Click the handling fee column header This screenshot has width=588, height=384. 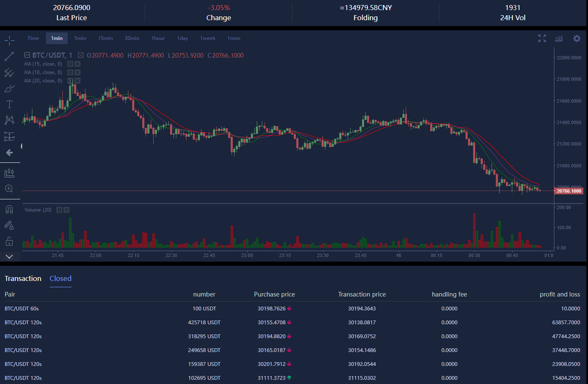point(449,294)
